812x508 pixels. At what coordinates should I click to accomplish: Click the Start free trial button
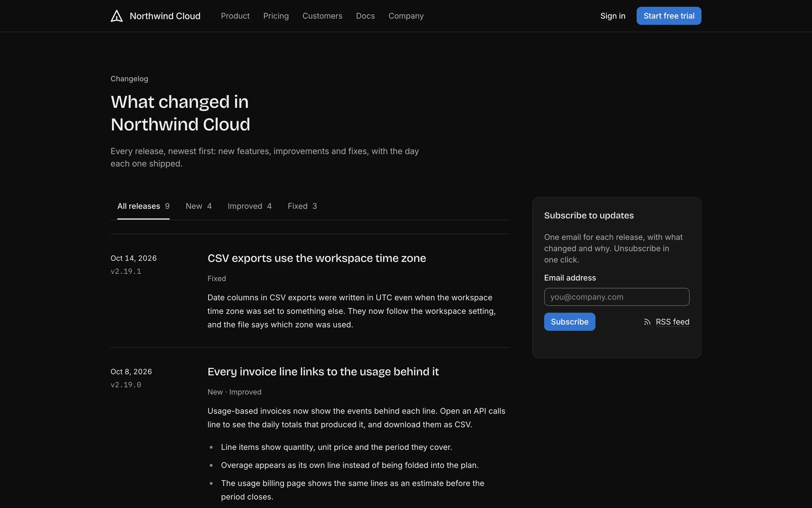pyautogui.click(x=669, y=16)
